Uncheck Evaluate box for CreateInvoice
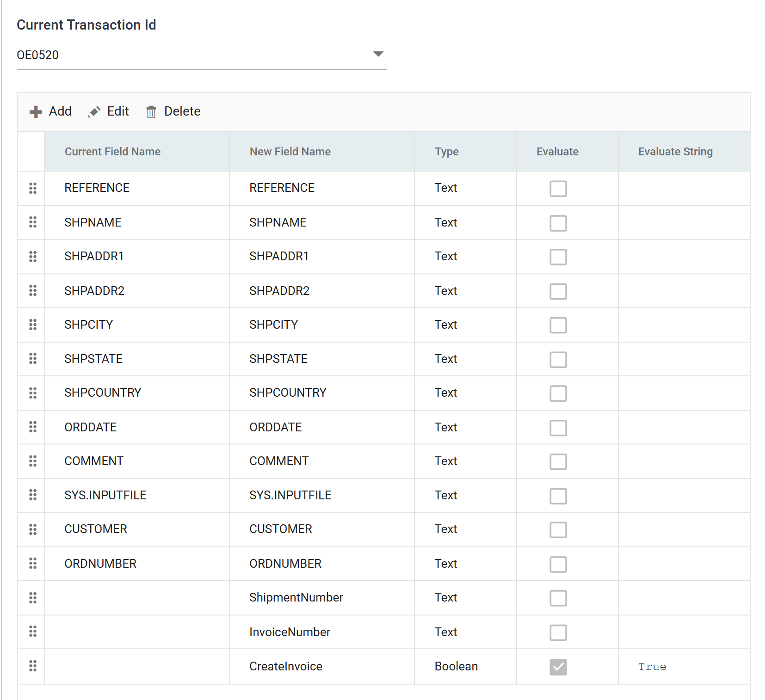This screenshot has width=766, height=700. pyautogui.click(x=558, y=667)
